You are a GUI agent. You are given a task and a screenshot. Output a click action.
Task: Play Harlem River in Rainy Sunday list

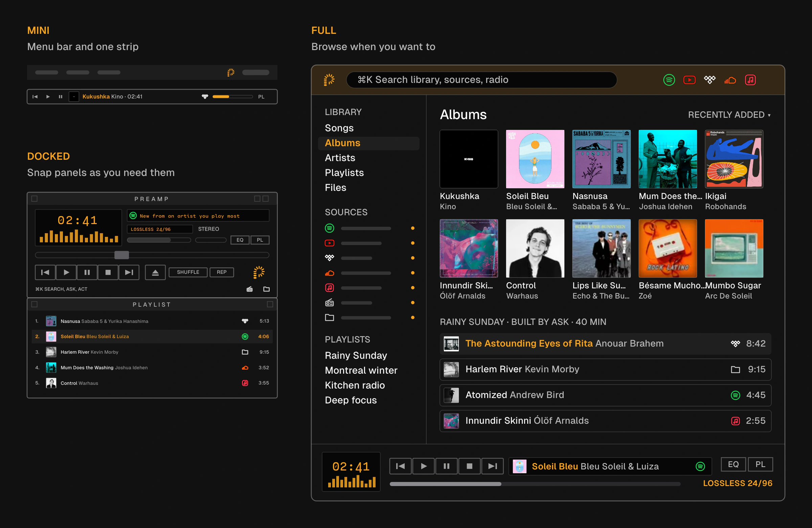[x=605, y=369]
